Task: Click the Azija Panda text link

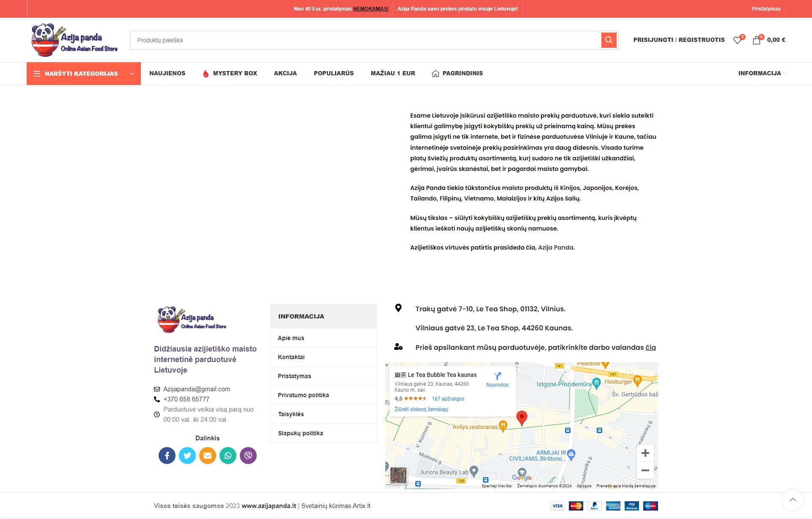Action: [556, 247]
